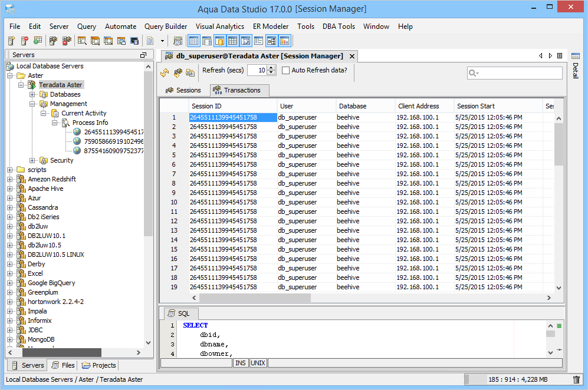Sort by the Session ID column header
588x390 pixels.
point(233,106)
